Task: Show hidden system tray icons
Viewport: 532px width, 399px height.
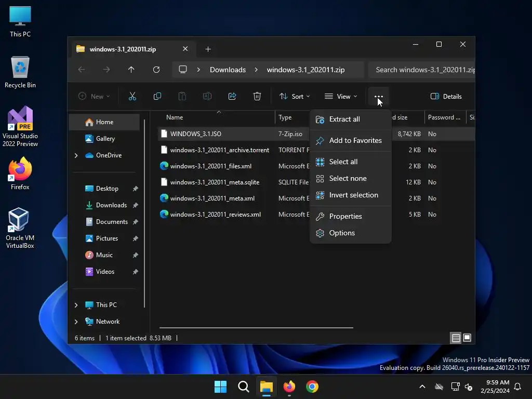Action: click(x=422, y=387)
